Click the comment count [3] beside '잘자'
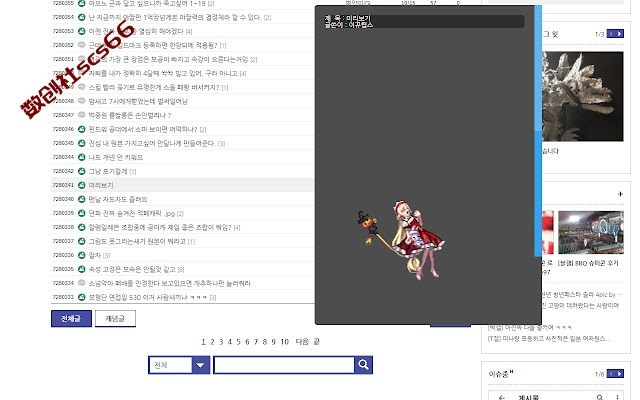The width and height of the screenshot is (640, 400). [107, 256]
